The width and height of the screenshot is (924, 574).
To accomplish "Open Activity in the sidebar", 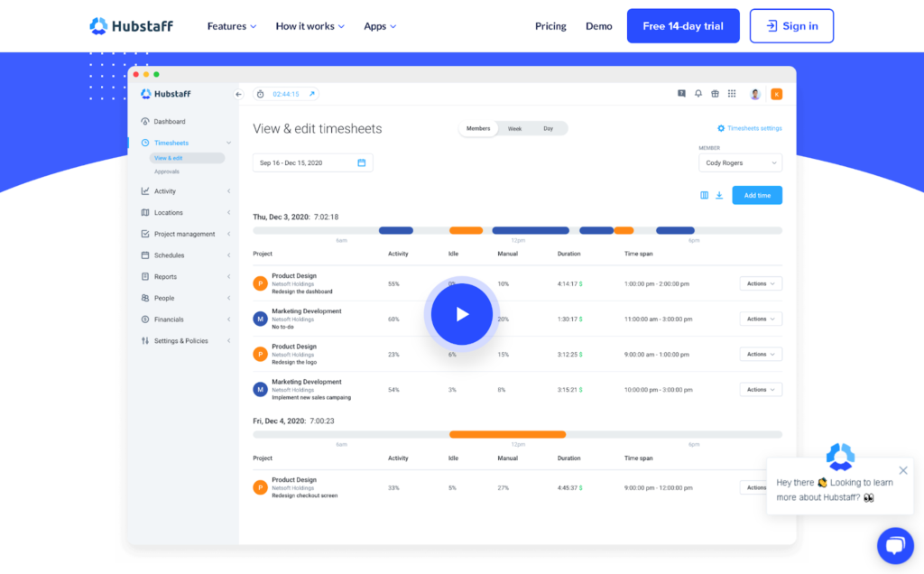I will click(x=165, y=191).
